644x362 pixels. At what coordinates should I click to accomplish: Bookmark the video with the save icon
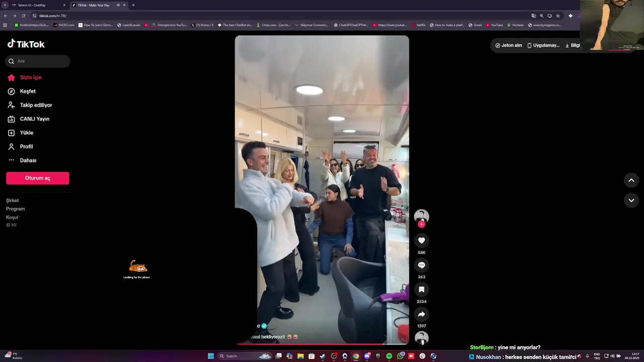(x=422, y=290)
